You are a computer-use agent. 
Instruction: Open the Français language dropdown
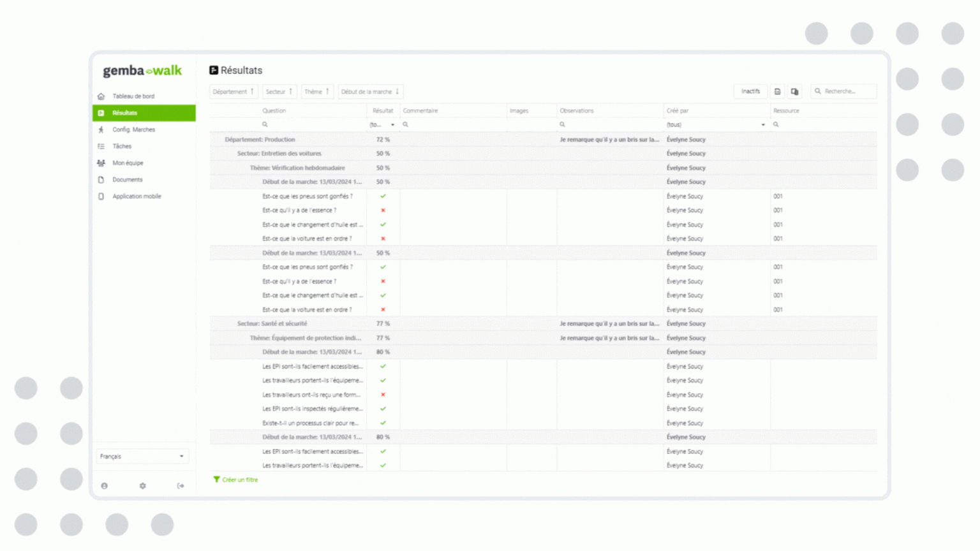142,457
